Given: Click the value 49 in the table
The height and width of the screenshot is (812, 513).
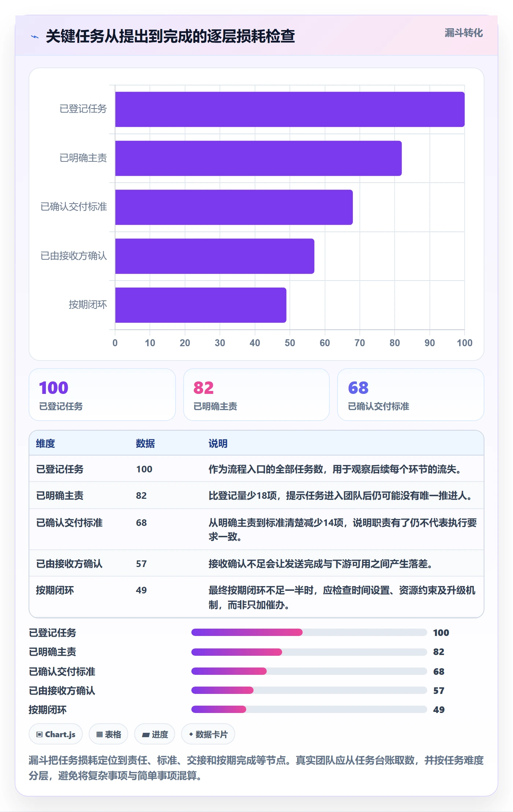Looking at the screenshot, I should point(141,590).
